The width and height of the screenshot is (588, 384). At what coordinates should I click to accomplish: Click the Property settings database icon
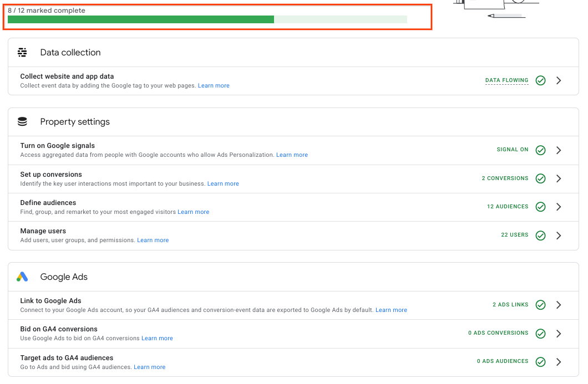pyautogui.click(x=23, y=122)
